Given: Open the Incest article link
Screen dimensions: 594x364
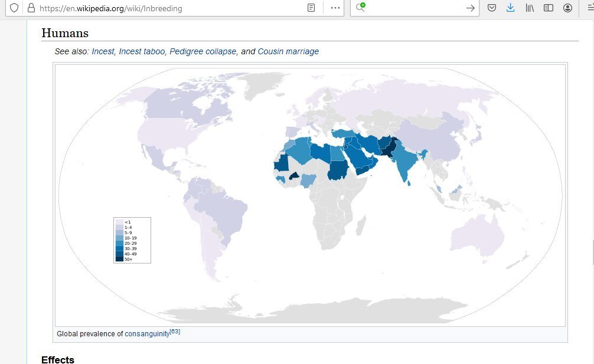Looking at the screenshot, I should pyautogui.click(x=103, y=51).
